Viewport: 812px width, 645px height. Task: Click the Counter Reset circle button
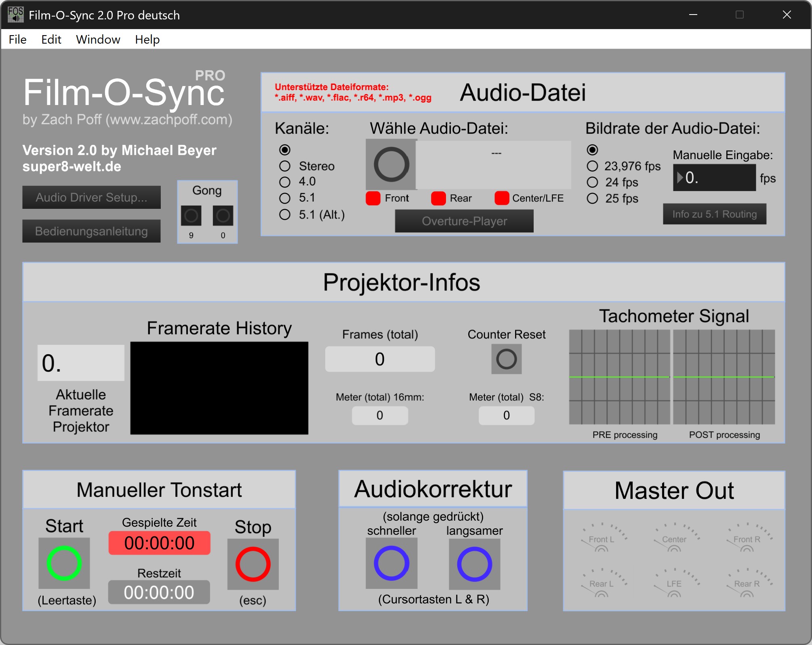[x=506, y=359]
